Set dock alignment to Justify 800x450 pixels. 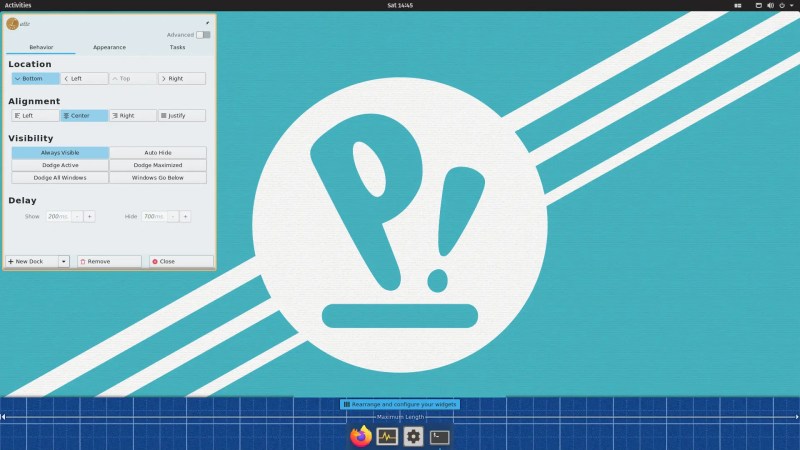pyautogui.click(x=182, y=116)
